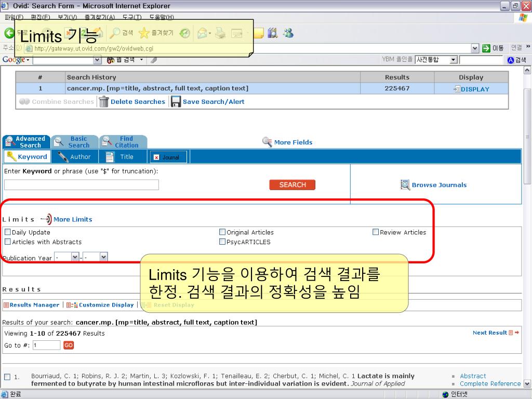Check the Daily Update limit
This screenshot has width=532, height=399.
(x=7, y=232)
